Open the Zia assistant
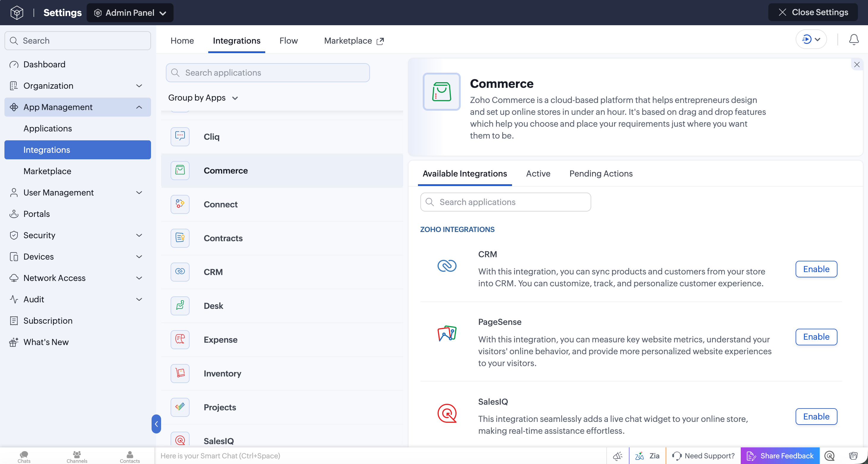This screenshot has width=868, height=464. pos(647,456)
